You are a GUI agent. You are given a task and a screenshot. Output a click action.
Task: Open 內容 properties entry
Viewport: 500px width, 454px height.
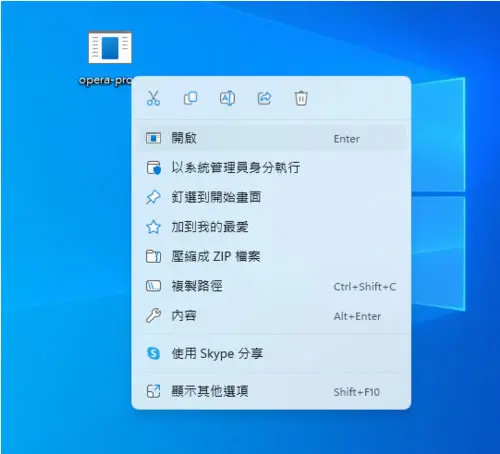pyautogui.click(x=271, y=316)
